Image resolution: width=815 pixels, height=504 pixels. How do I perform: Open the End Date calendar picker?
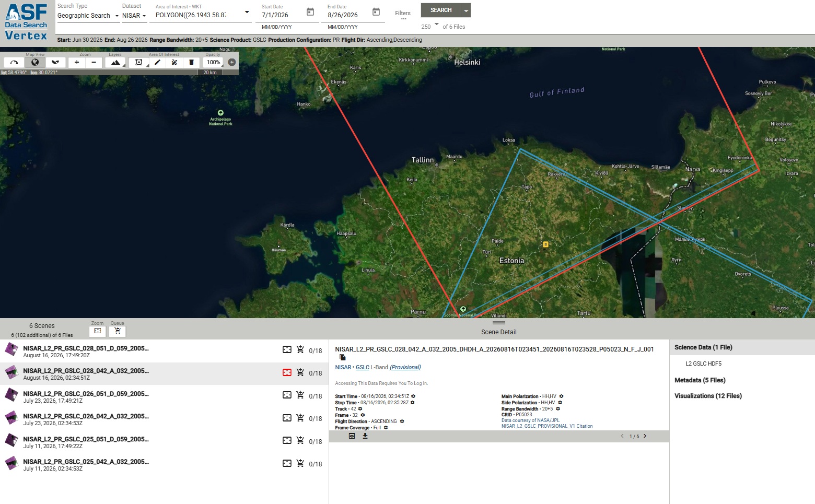(376, 12)
